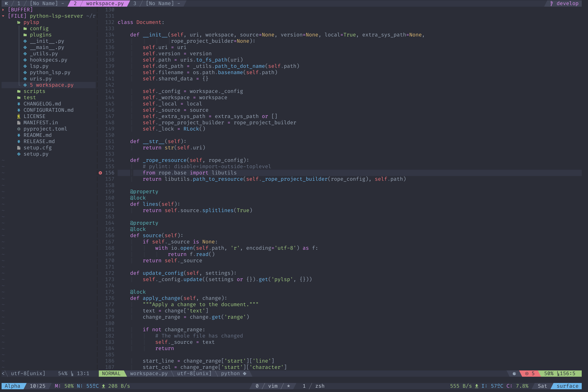Click the file icon beside setup.cfg
Image resolution: width=588 pixels, height=392 pixels.
point(19,148)
